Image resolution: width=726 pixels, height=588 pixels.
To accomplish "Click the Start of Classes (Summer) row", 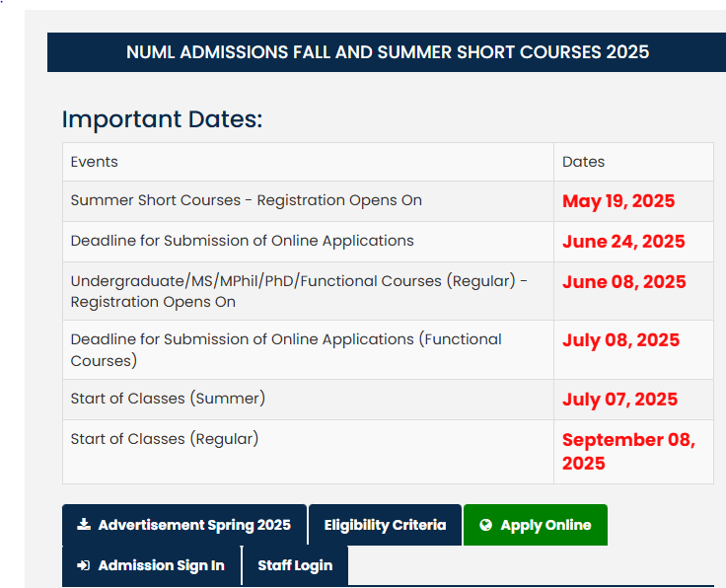I will [x=388, y=400].
